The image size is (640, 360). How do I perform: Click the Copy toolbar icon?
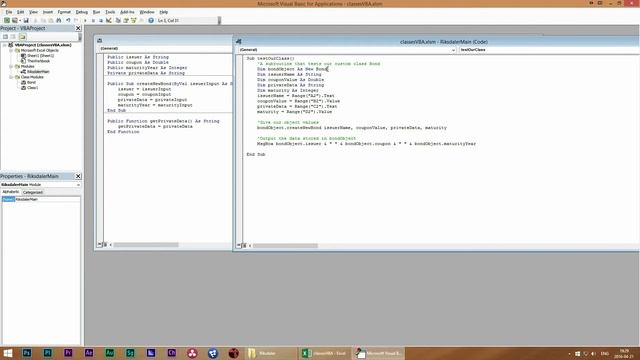point(43,20)
